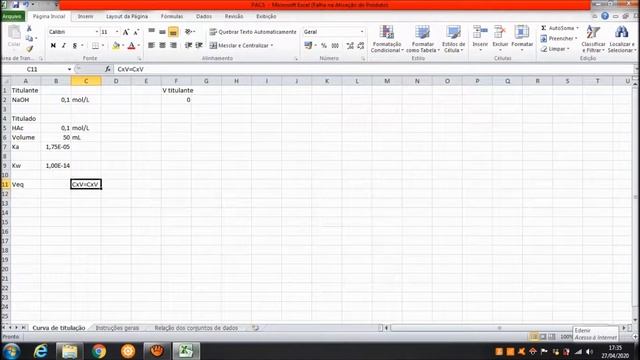
Task: Switch to the Inserir ribbon tab
Action: point(85,16)
